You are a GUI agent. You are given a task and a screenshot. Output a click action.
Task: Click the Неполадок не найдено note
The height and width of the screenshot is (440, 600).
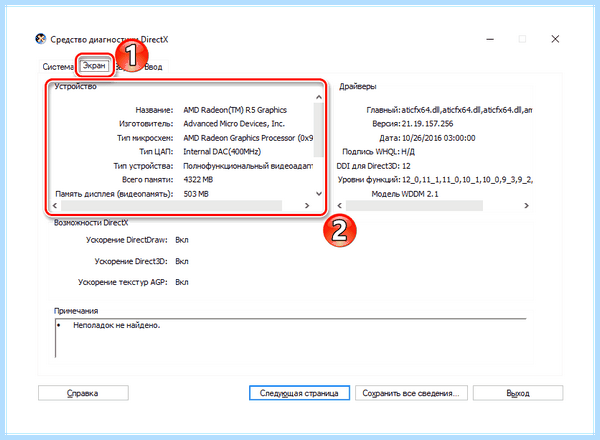pos(117,326)
